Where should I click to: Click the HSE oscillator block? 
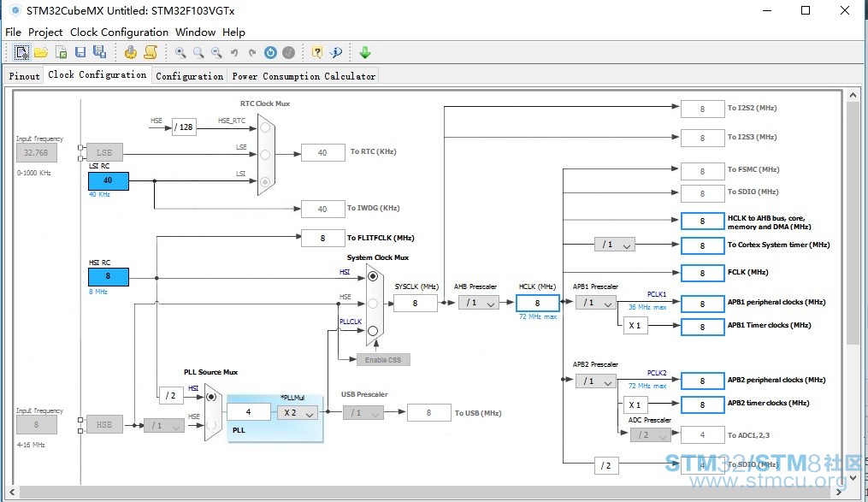click(104, 424)
